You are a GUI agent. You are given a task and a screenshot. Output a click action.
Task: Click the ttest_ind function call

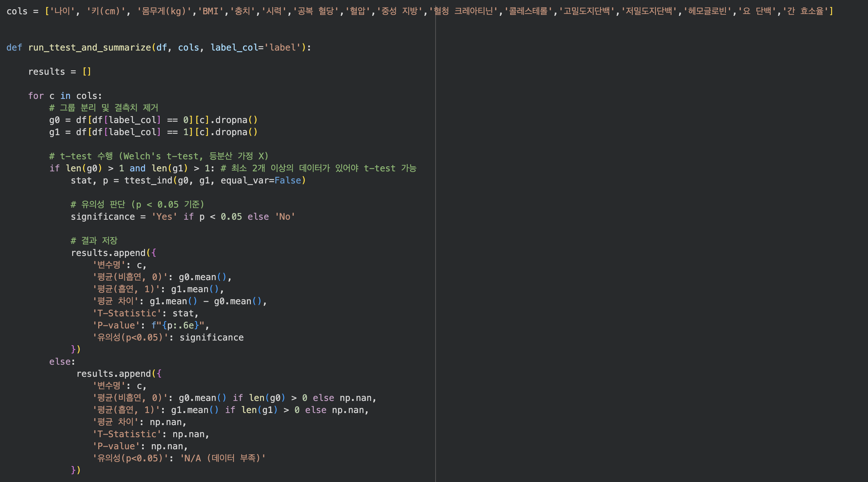(148, 181)
